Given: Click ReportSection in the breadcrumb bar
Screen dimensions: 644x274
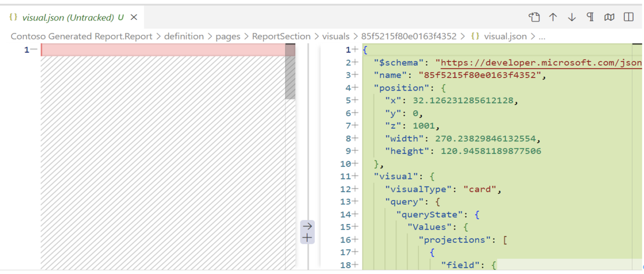Looking at the screenshot, I should coord(281,36).
